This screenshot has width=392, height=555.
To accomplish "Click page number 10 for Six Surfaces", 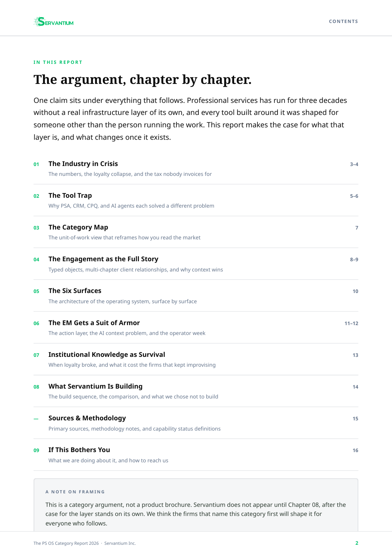I will (356, 292).
